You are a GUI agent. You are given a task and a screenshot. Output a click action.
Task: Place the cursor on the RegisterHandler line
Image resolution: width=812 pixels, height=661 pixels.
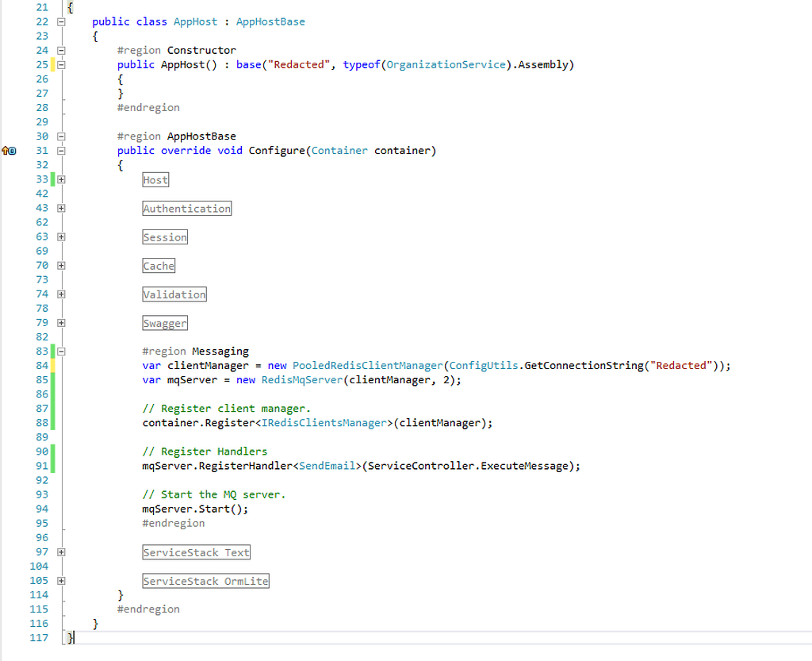click(x=317, y=466)
